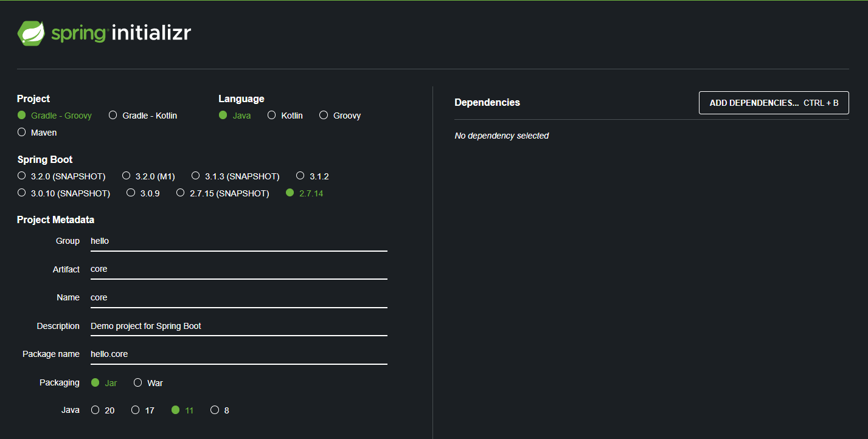Select Gradle - Kotlin project type
868x439 pixels.
pos(143,116)
